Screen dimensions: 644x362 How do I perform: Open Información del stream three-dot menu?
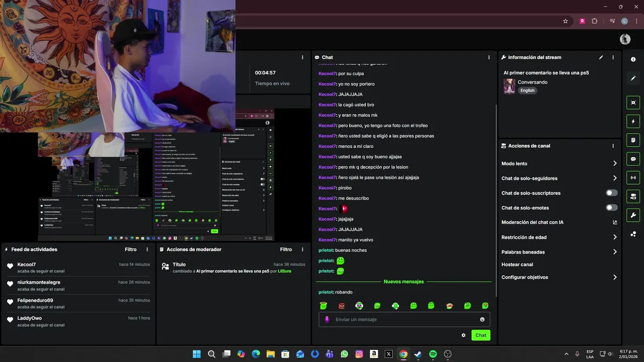click(x=613, y=57)
